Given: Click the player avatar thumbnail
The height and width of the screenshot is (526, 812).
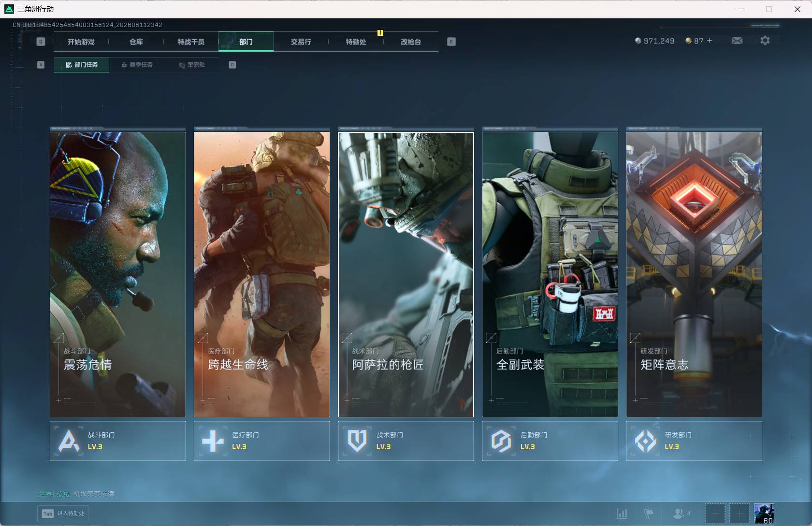Looking at the screenshot, I should 764,513.
